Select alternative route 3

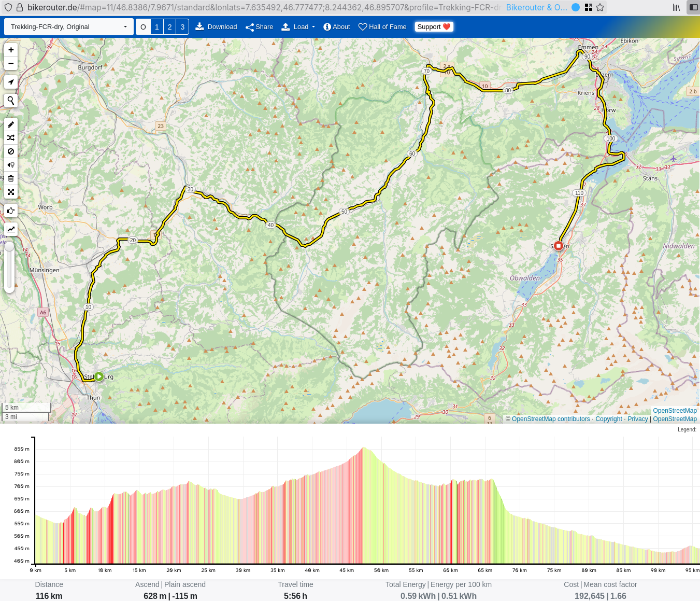pos(182,27)
